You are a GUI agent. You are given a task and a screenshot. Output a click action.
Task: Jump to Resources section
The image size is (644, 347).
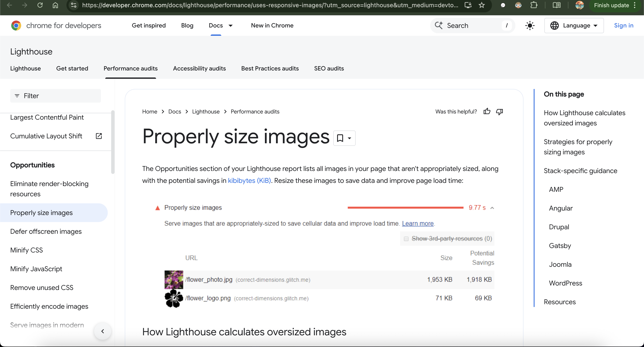tap(559, 302)
